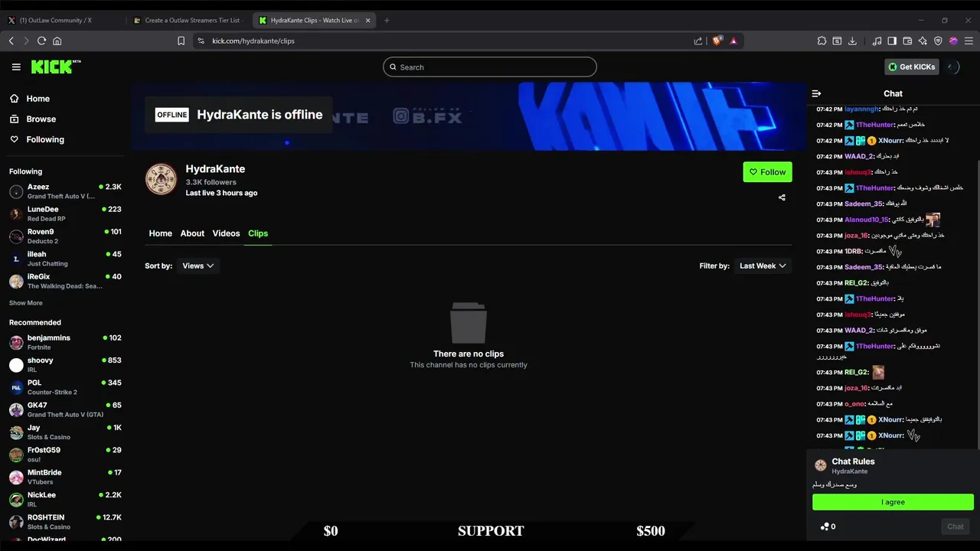
Task: Open shoovy recommended channel
Action: pos(65,365)
